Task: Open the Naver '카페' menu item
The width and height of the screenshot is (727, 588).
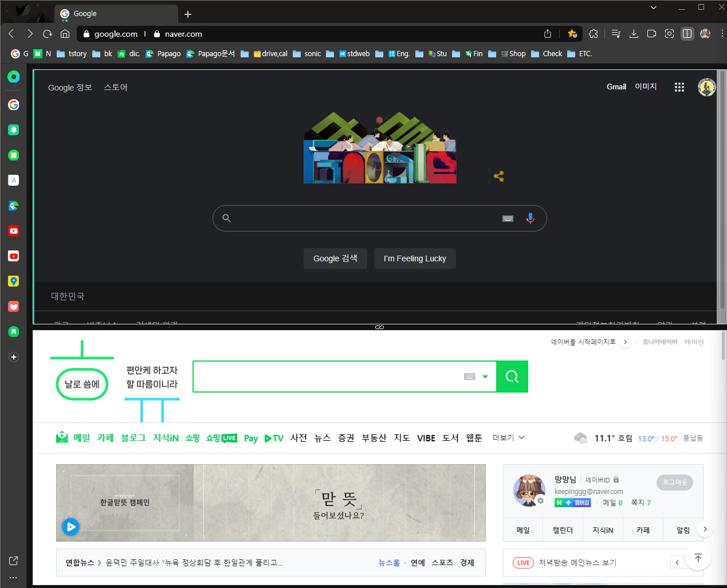Action: click(105, 438)
